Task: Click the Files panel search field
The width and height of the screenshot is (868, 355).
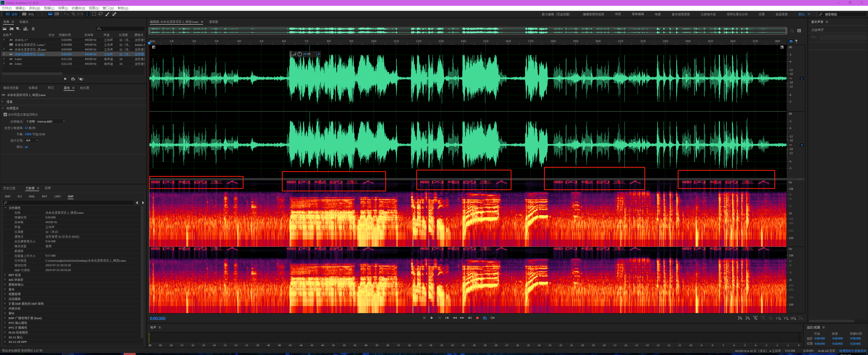Action: (120, 29)
